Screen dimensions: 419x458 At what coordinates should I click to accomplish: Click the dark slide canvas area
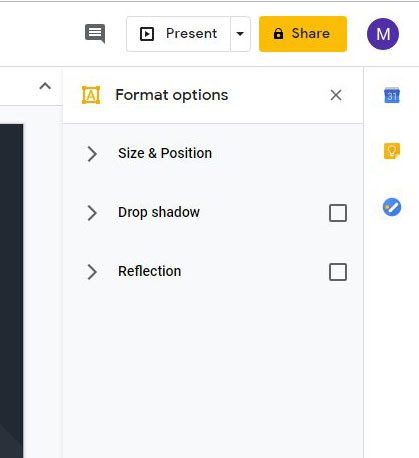pyautogui.click(x=11, y=291)
